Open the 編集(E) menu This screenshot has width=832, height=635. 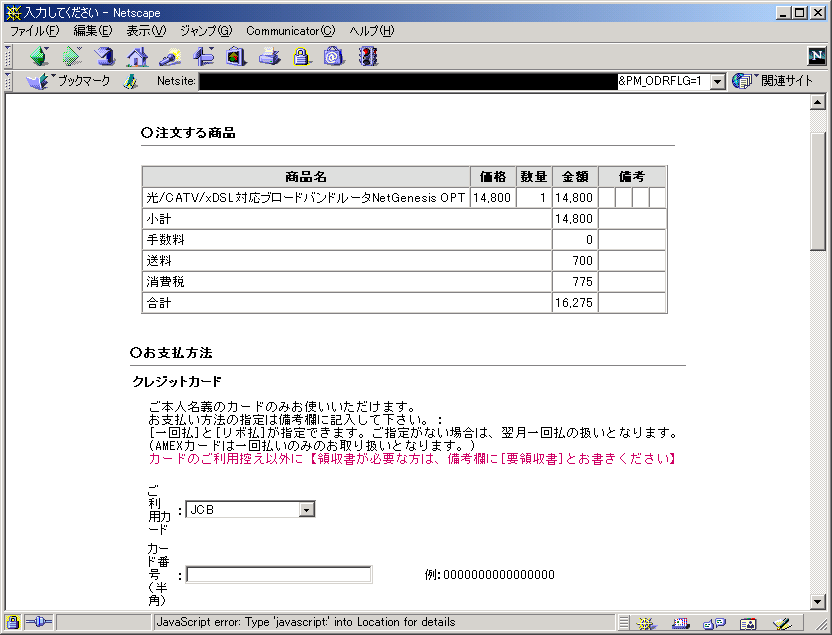93,31
